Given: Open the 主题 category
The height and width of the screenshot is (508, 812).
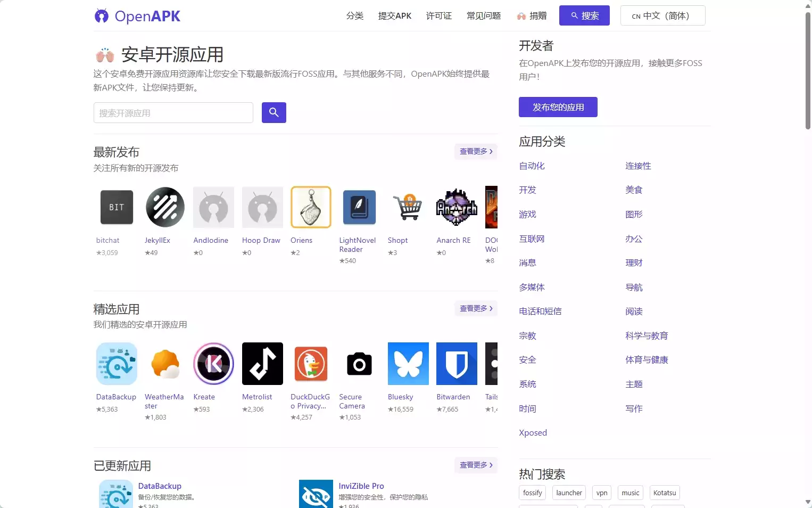Looking at the screenshot, I should tap(634, 384).
